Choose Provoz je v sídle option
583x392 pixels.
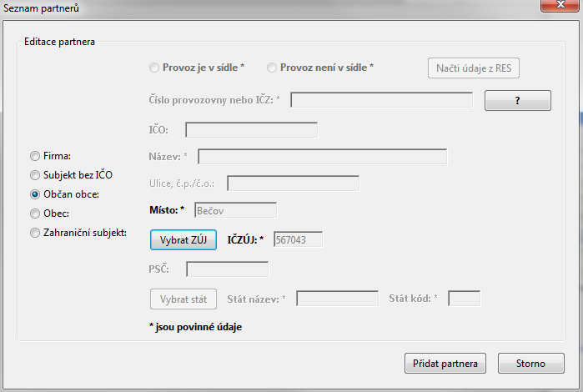pos(154,68)
